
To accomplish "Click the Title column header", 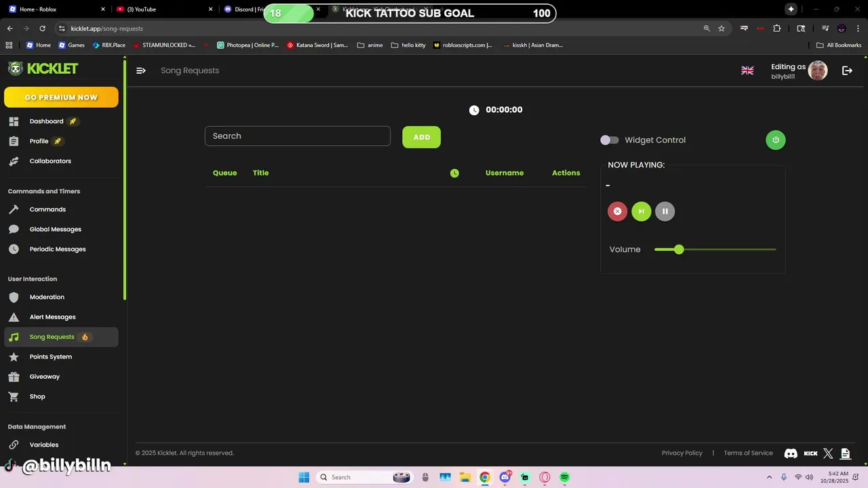I will click(260, 173).
